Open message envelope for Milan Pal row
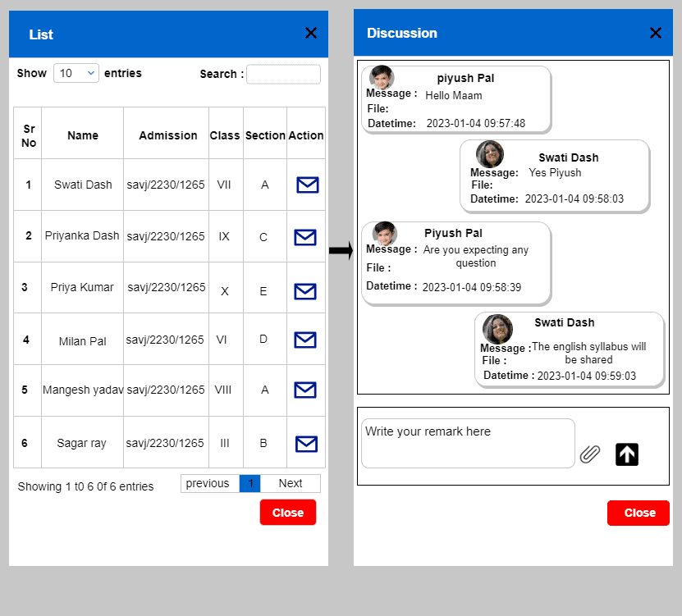Viewport: 682px width, 616px height. coord(305,340)
